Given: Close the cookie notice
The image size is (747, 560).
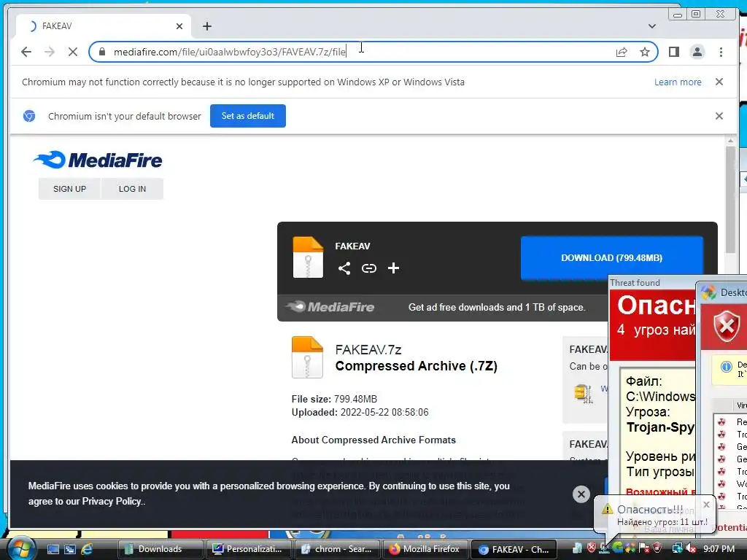Looking at the screenshot, I should point(581,494).
